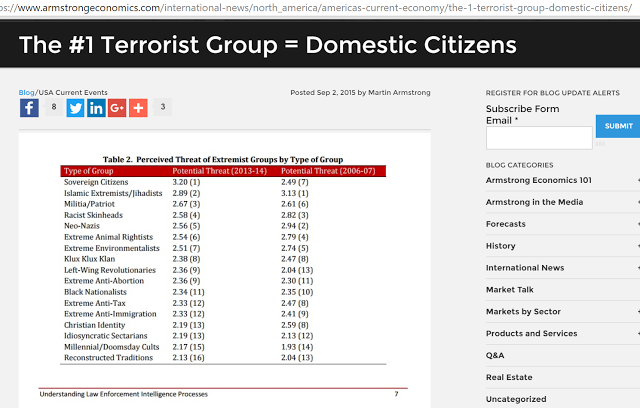Viewport: 640px width, 408px height.
Task: Click the Email subscription input field
Action: [x=539, y=138]
